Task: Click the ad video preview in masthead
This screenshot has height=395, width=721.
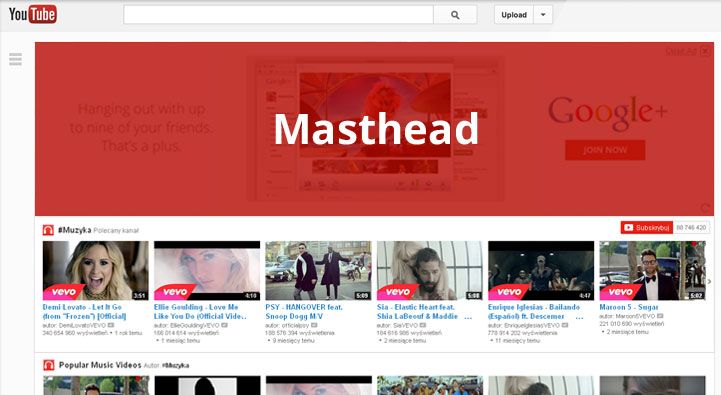Action: click(x=375, y=115)
